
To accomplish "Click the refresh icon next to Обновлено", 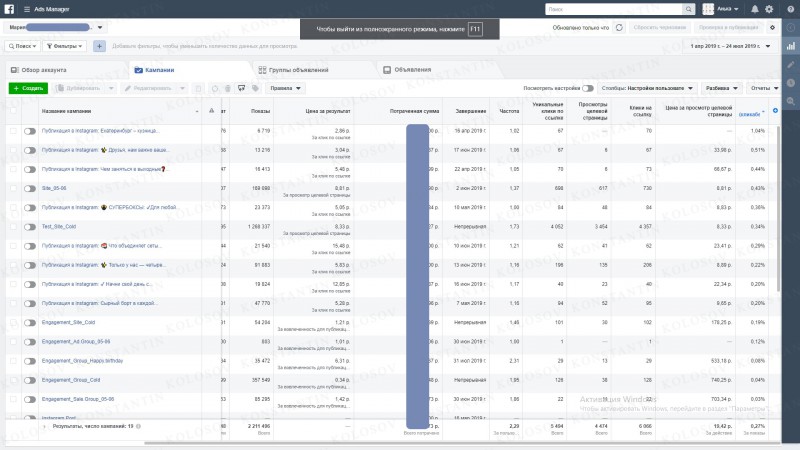I will point(619,28).
